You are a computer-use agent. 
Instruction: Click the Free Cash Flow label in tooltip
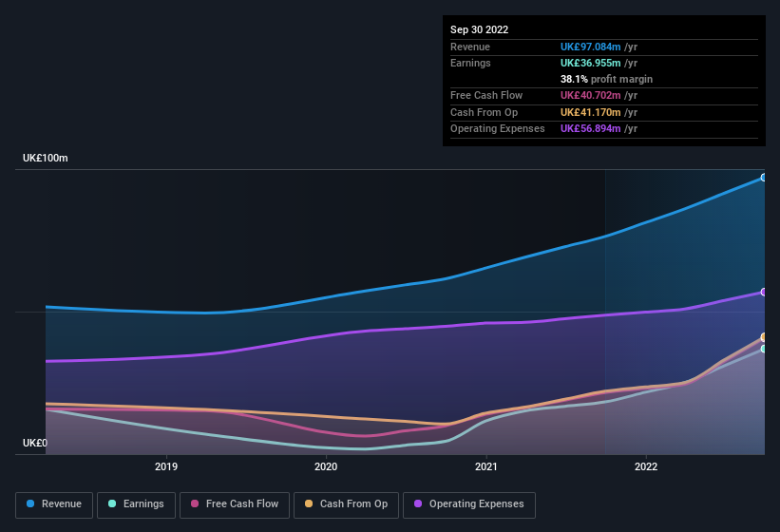point(486,95)
